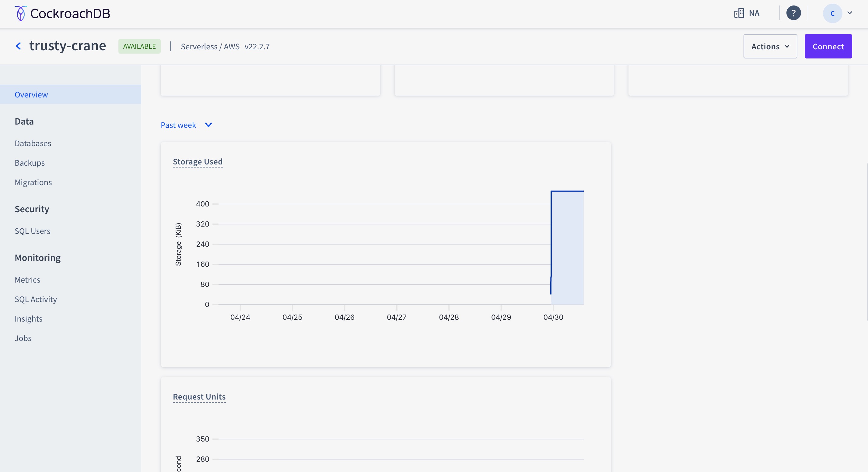View the SQL Activity page
Viewport: 868px width, 472px height.
[x=36, y=299]
